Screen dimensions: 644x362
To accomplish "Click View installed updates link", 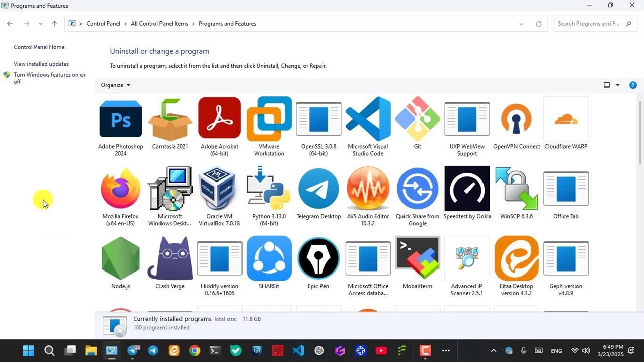I will [41, 64].
